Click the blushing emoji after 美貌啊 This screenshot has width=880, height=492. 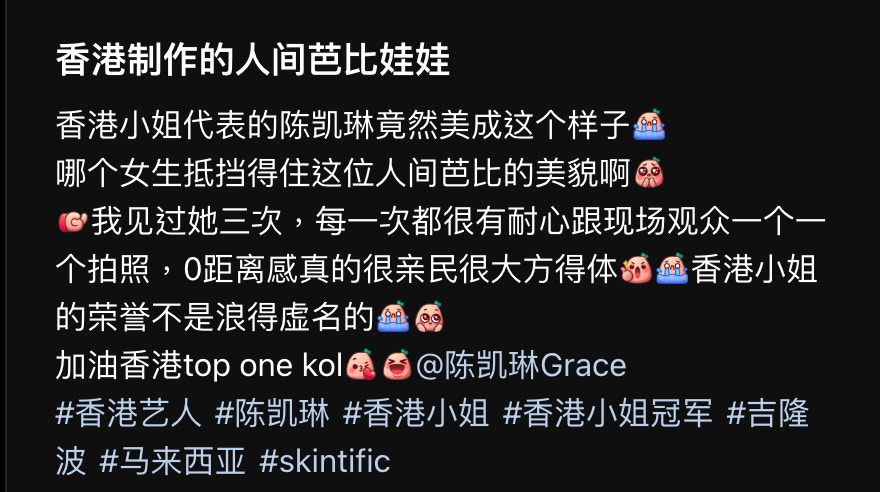649,173
